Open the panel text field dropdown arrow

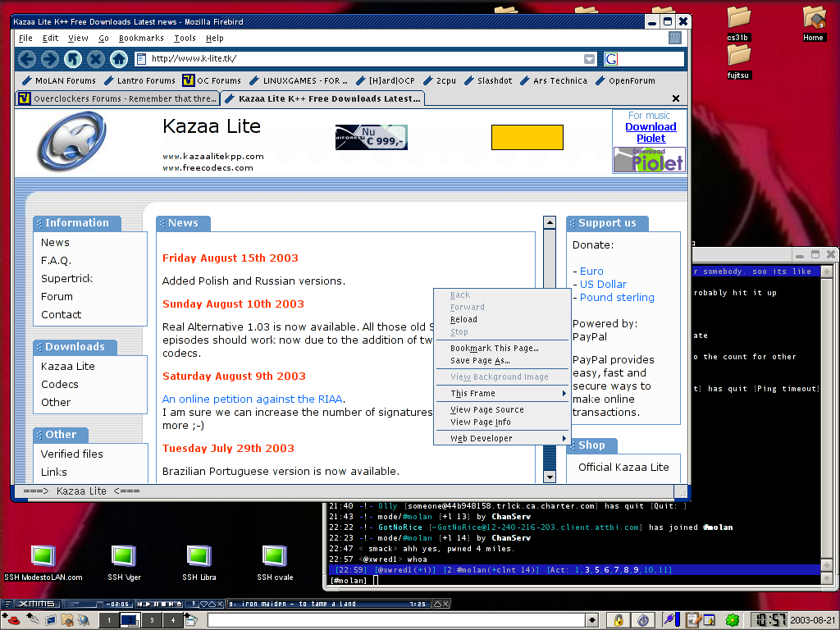click(x=592, y=620)
